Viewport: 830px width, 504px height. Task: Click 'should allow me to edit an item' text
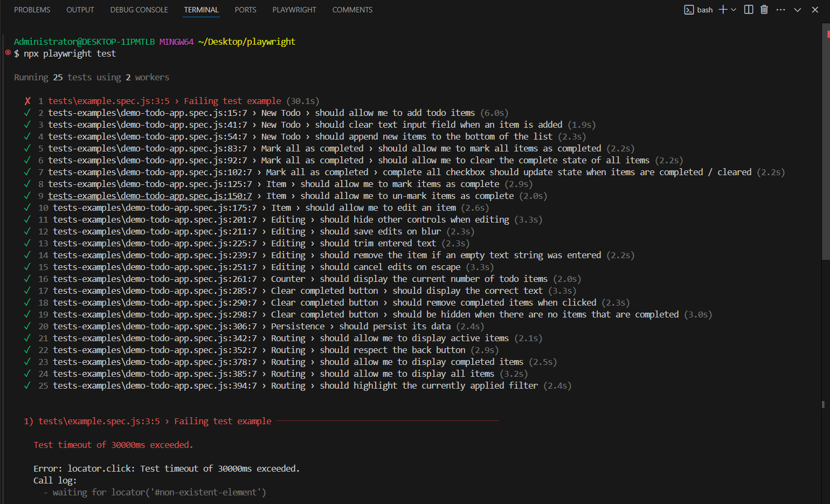pos(381,208)
